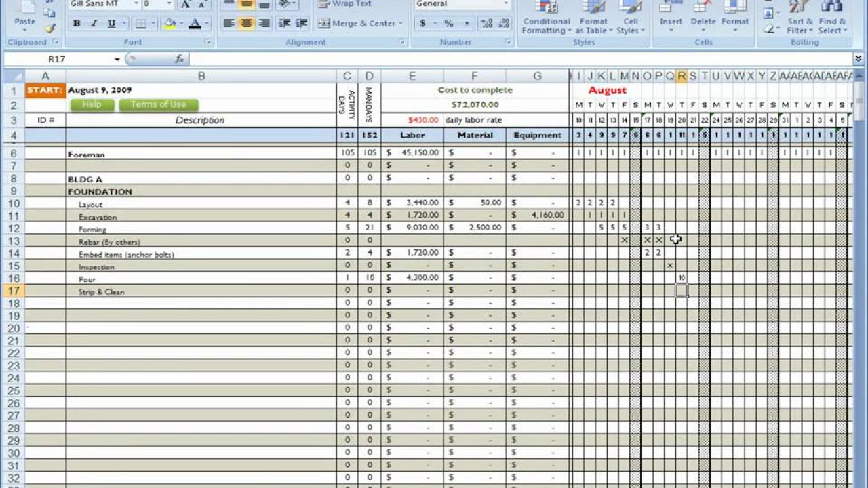
Task: Apply percent style to the cell
Action: coord(448,24)
